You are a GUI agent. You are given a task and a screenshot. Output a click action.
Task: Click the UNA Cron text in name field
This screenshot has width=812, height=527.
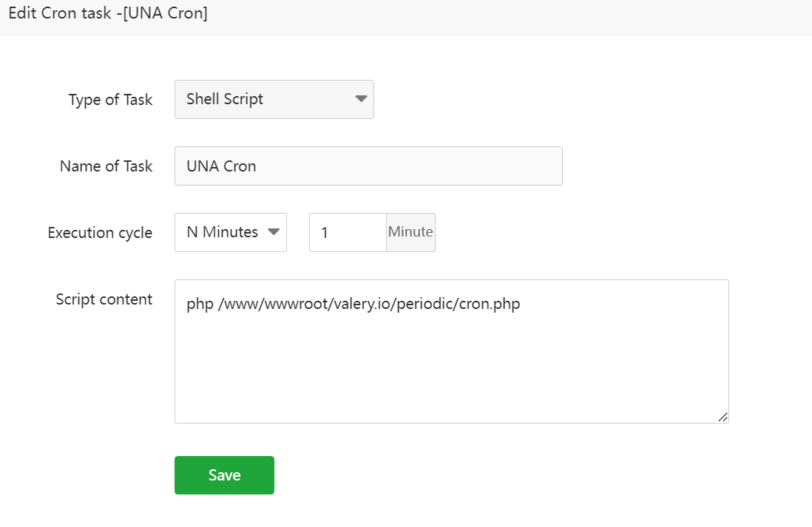pyautogui.click(x=221, y=166)
